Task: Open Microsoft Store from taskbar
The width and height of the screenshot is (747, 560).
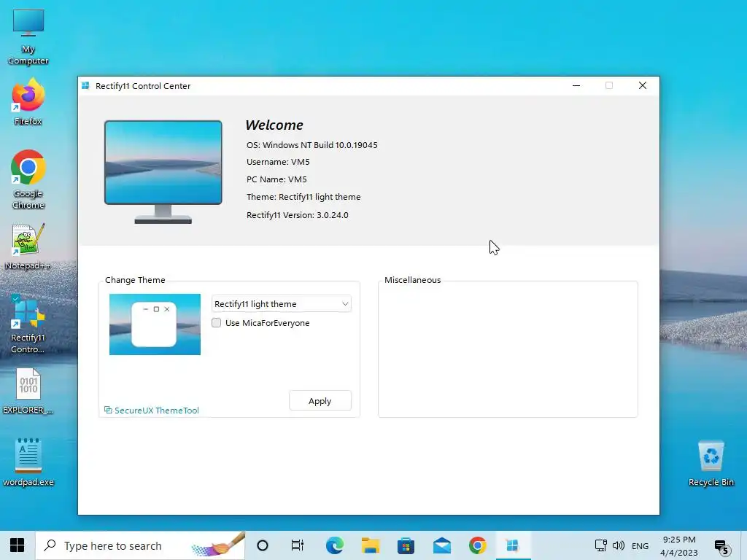Action: tap(406, 545)
